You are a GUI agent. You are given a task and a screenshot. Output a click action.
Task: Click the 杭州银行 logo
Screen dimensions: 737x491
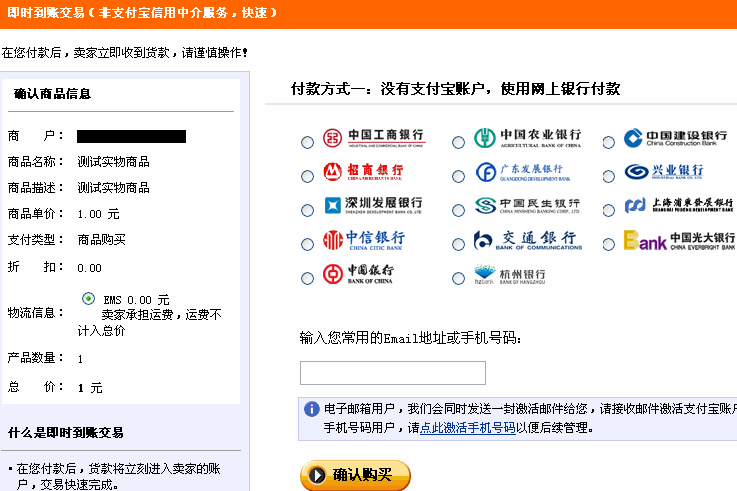510,274
